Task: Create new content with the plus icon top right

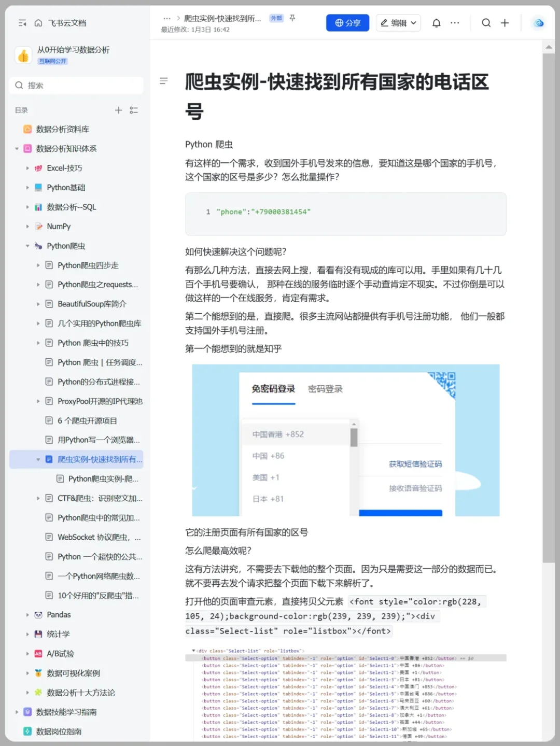Action: (x=505, y=23)
